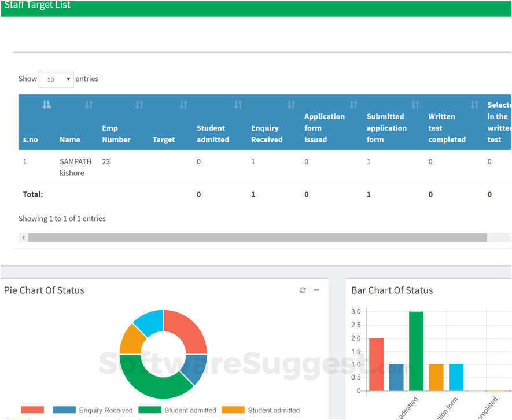Open the Show entries dropdown
512x420 pixels.
[56, 79]
